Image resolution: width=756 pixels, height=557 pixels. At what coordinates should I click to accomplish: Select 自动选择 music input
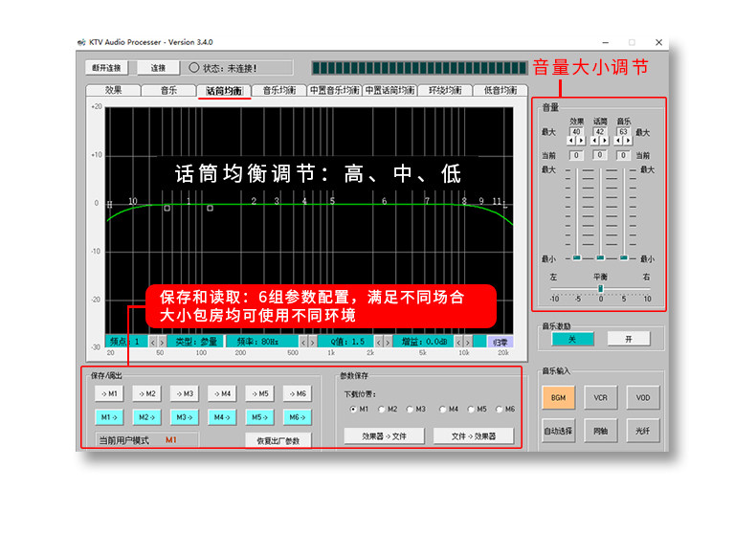coord(558,431)
